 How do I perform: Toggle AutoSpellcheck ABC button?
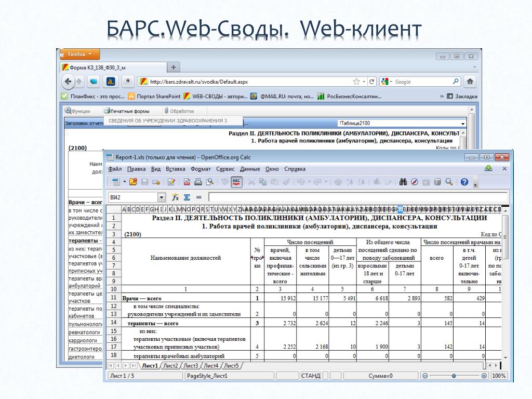pos(236,182)
